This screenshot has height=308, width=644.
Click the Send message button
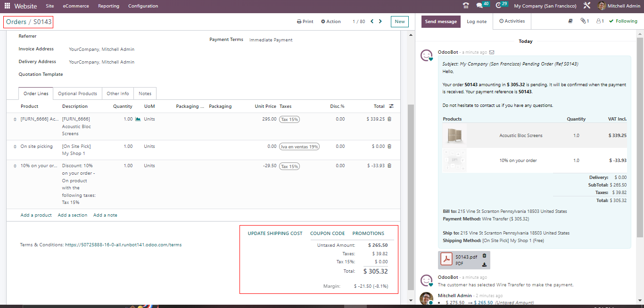coord(440,22)
